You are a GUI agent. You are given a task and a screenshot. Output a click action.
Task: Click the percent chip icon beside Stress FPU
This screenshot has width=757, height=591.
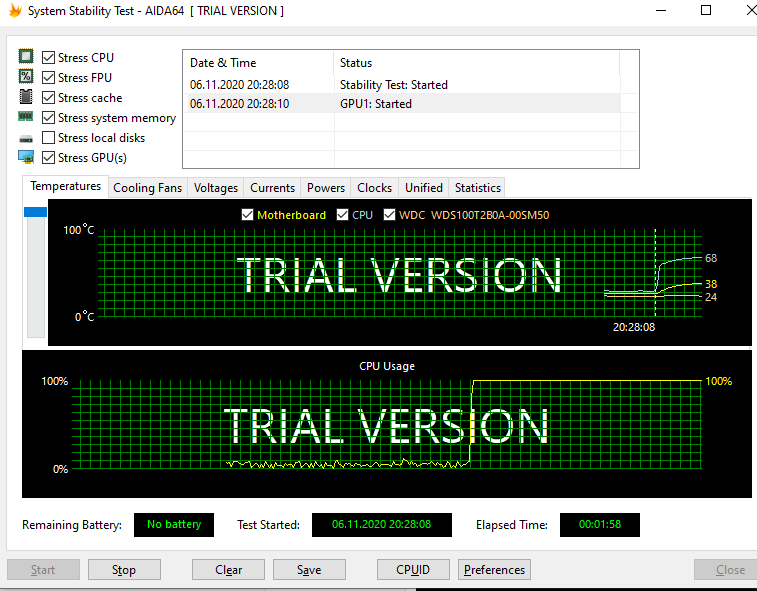[26, 76]
